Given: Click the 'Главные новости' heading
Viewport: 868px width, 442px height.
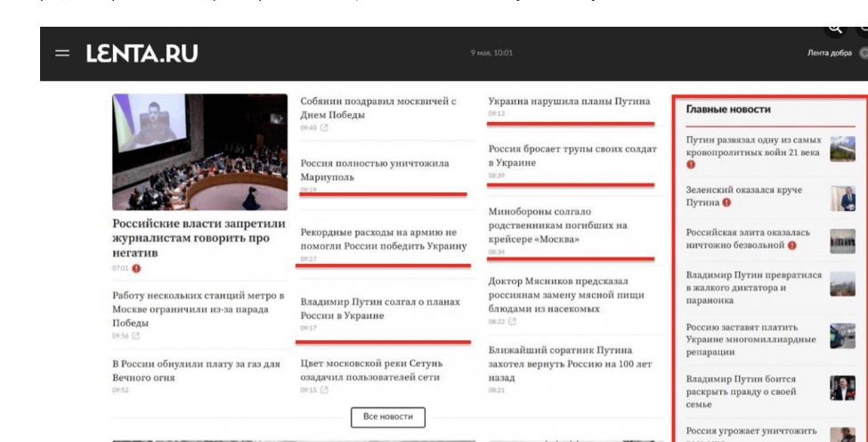Looking at the screenshot, I should [x=728, y=109].
